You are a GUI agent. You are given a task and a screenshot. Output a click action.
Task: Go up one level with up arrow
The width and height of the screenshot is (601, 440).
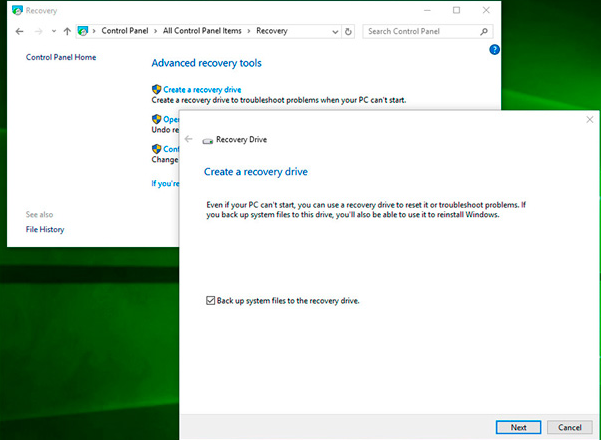[x=66, y=31]
